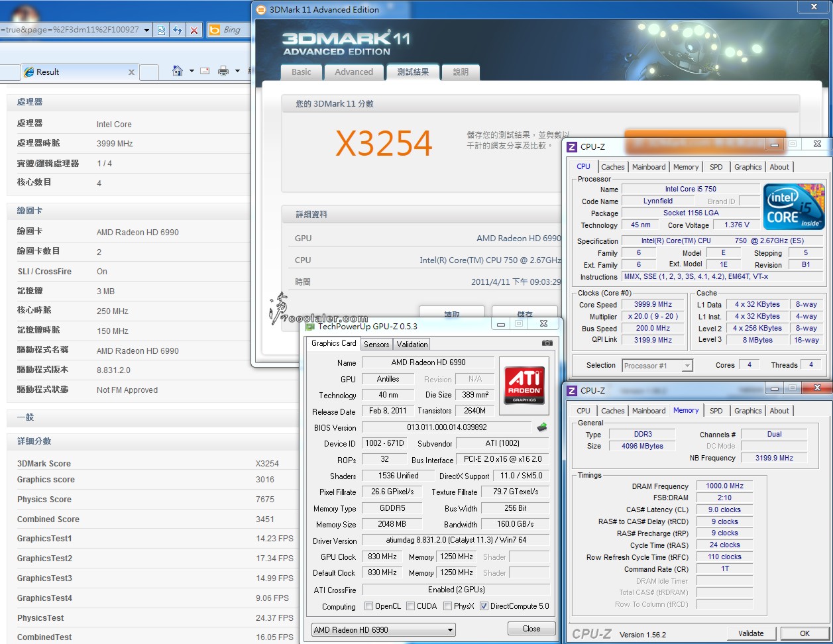Open the About tab in upper CPU-Z window
Viewport: 833px width, 644px height.
coord(779,167)
